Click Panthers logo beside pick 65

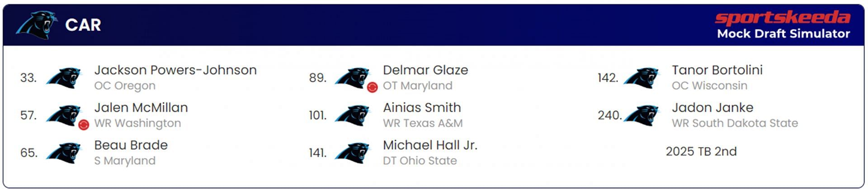coord(64,153)
